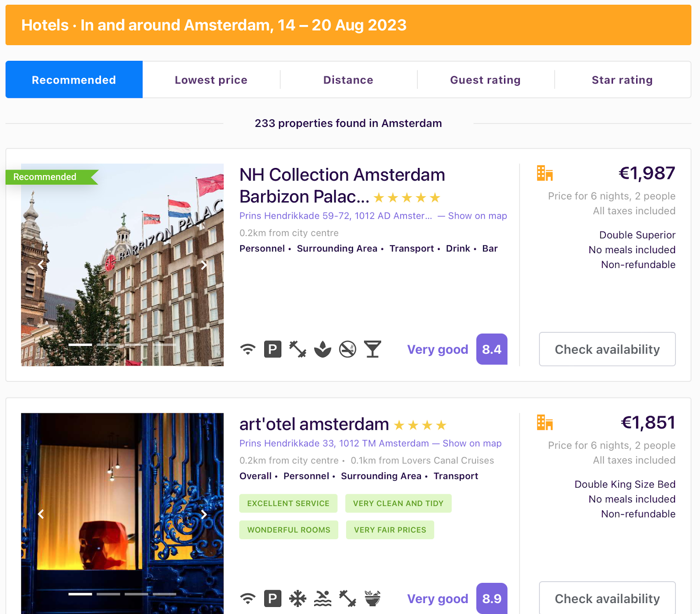Go to previous art'otel amsterdam photo
700x614 pixels.
pyautogui.click(x=41, y=514)
